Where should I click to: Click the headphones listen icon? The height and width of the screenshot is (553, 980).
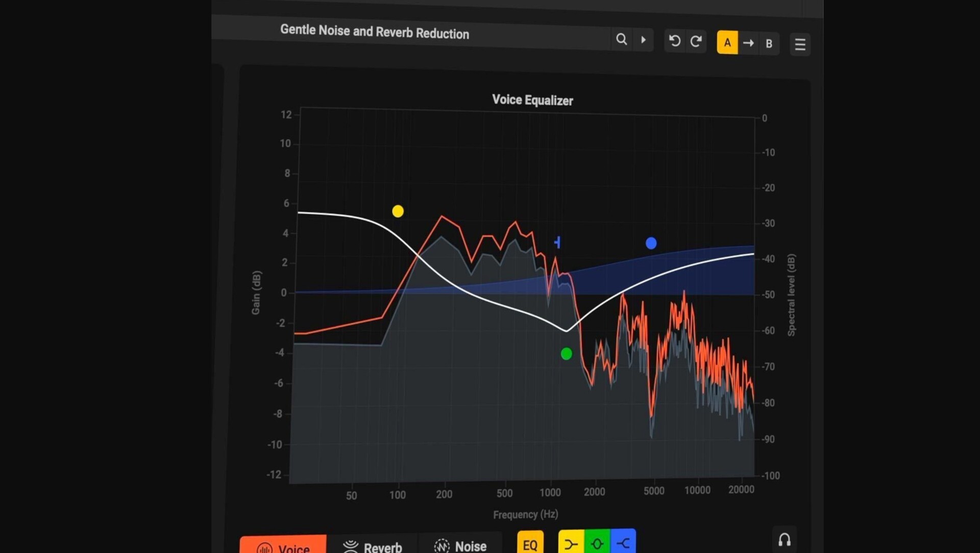pyautogui.click(x=785, y=540)
